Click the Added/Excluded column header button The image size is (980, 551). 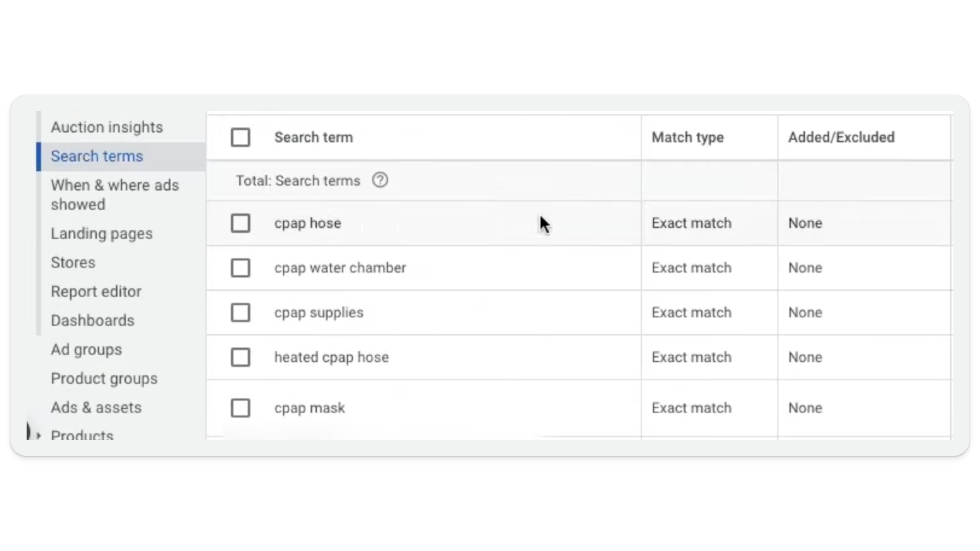coord(841,137)
